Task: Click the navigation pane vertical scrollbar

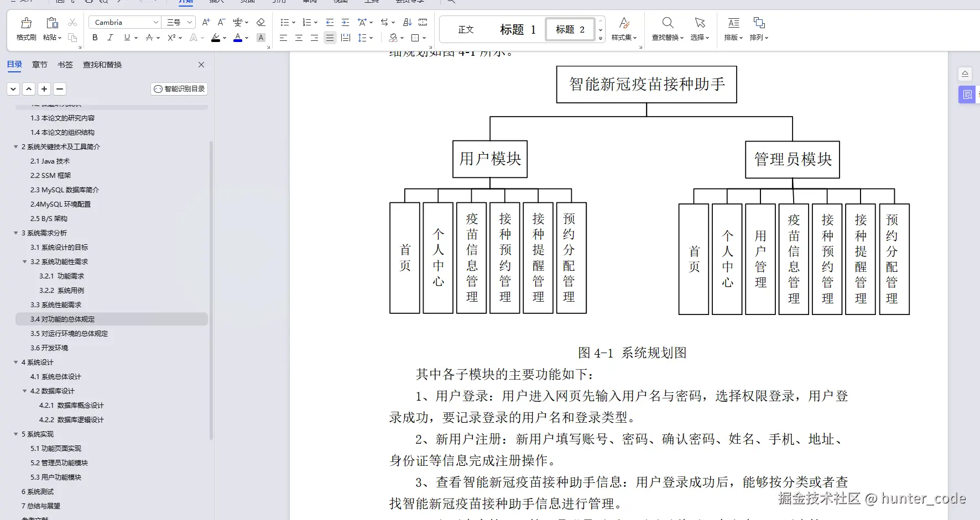Action: tap(211, 290)
